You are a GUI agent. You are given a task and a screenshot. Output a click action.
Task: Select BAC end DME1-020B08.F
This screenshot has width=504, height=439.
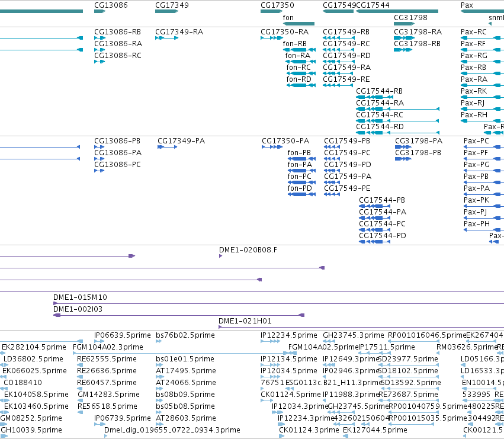[248, 250]
